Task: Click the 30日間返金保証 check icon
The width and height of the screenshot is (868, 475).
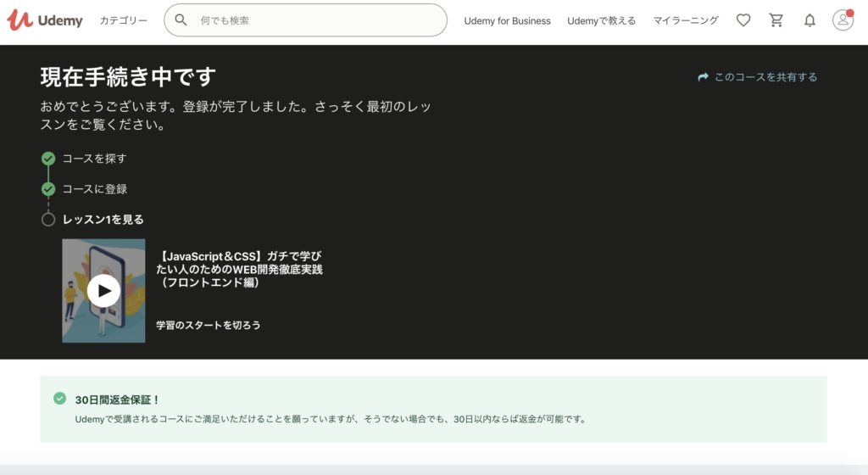Action: [x=60, y=399]
